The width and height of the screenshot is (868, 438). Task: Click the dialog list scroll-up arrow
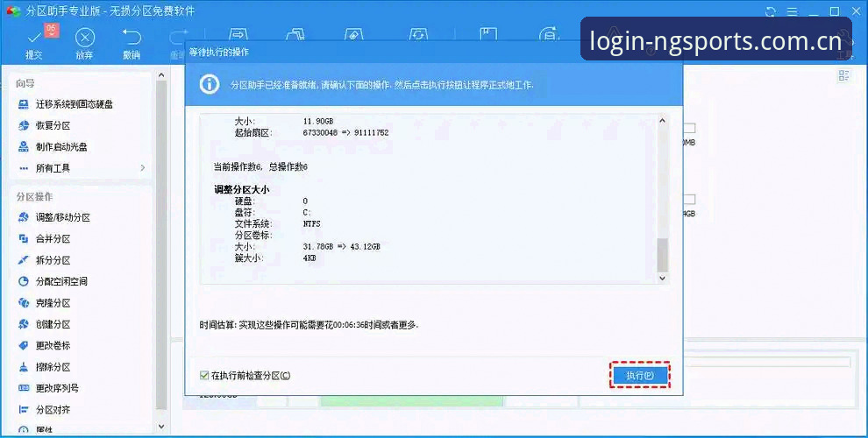click(x=662, y=120)
